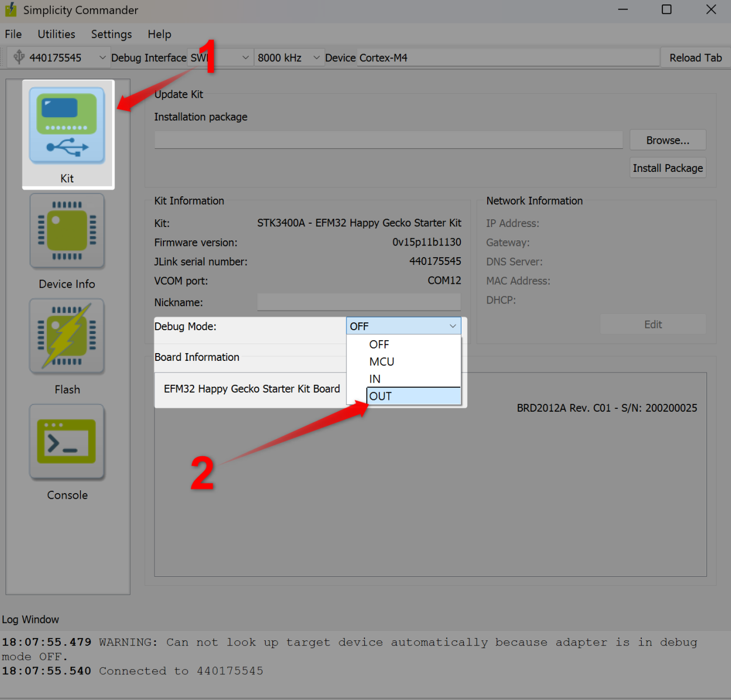This screenshot has width=731, height=700.
Task: Open the Settings menu
Action: [112, 35]
